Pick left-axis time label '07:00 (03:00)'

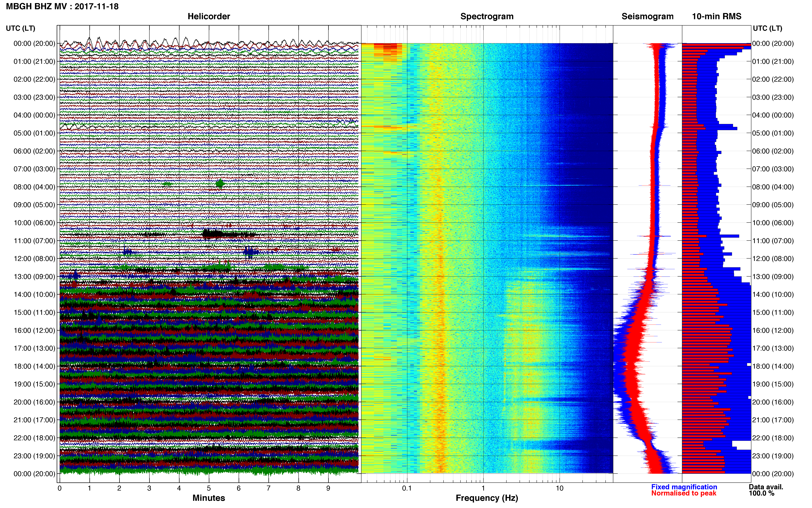(34, 169)
